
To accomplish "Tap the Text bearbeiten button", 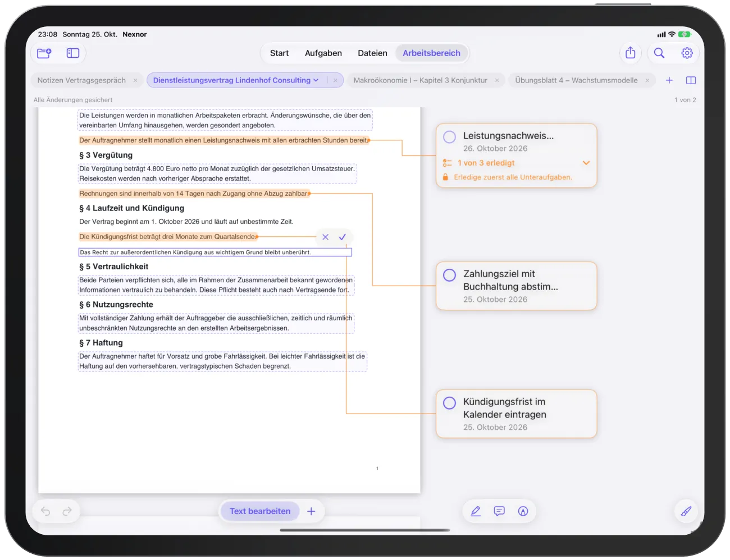I will 260,511.
